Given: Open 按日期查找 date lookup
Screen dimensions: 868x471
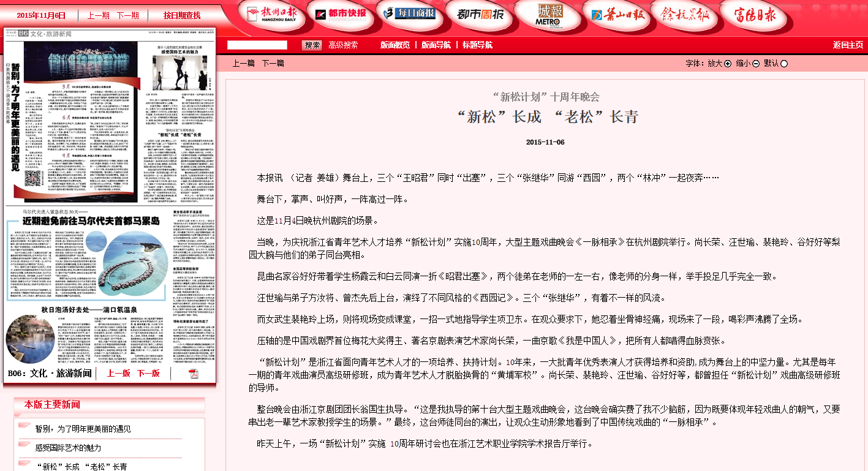Looking at the screenshot, I should (182, 15).
